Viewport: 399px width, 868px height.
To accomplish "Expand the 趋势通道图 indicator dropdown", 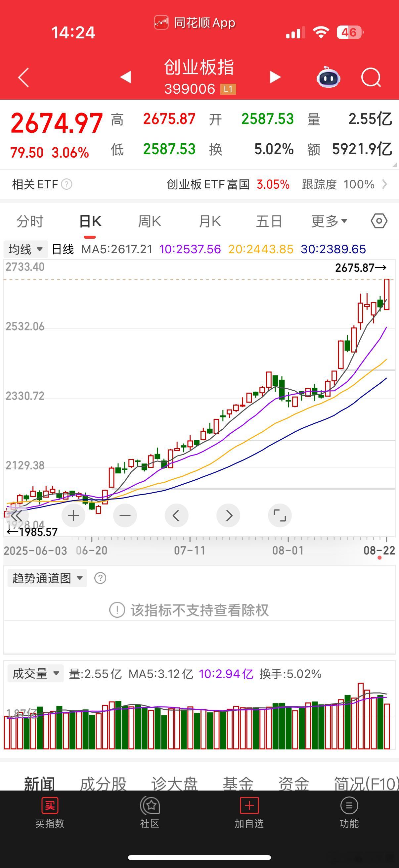I will click(x=47, y=578).
